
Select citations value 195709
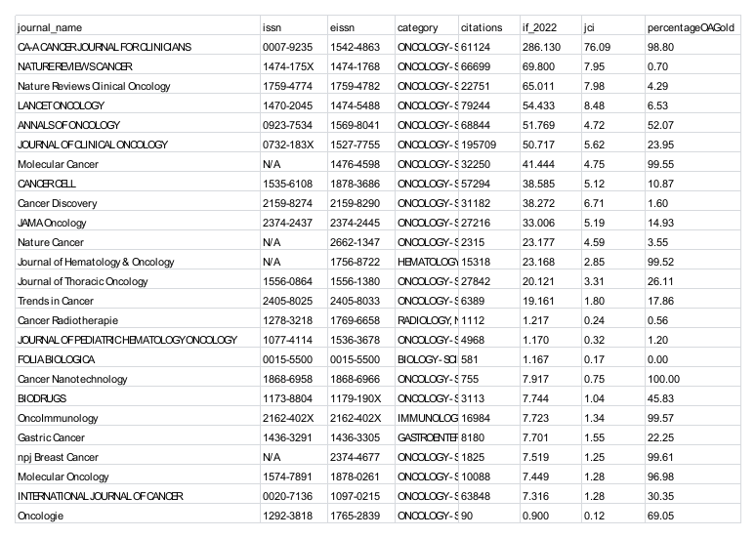[479, 145]
